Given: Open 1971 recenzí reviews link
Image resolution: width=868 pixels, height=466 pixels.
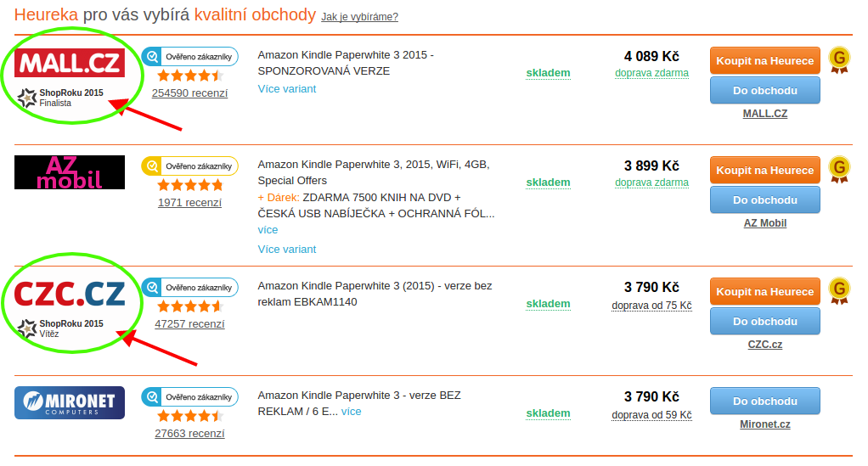Looking at the screenshot, I should point(190,203).
